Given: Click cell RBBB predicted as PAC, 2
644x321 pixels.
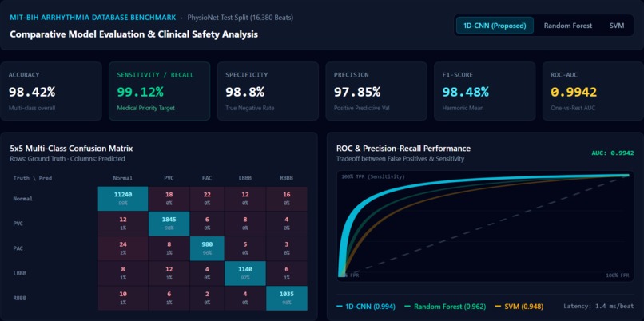Looking at the screenshot, I should pyautogui.click(x=207, y=298).
